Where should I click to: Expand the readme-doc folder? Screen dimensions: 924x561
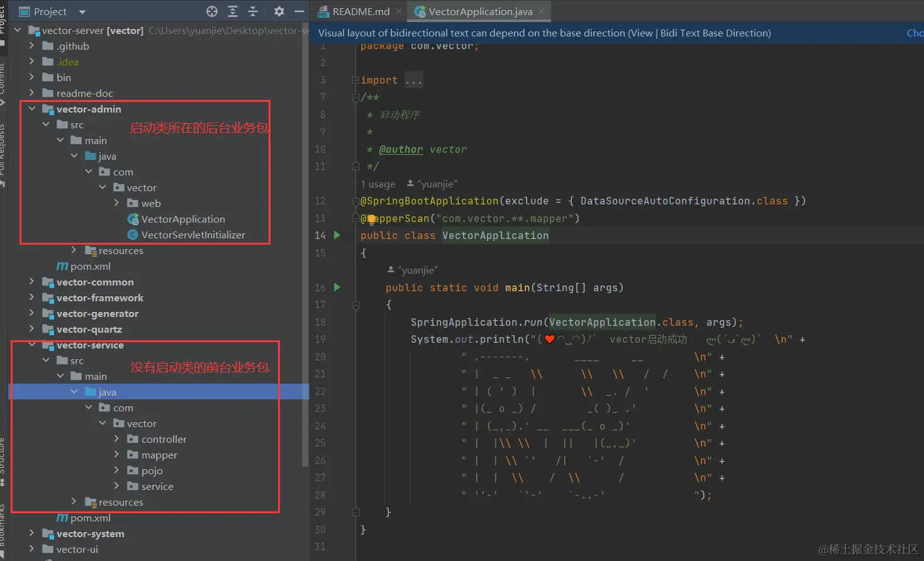31,93
